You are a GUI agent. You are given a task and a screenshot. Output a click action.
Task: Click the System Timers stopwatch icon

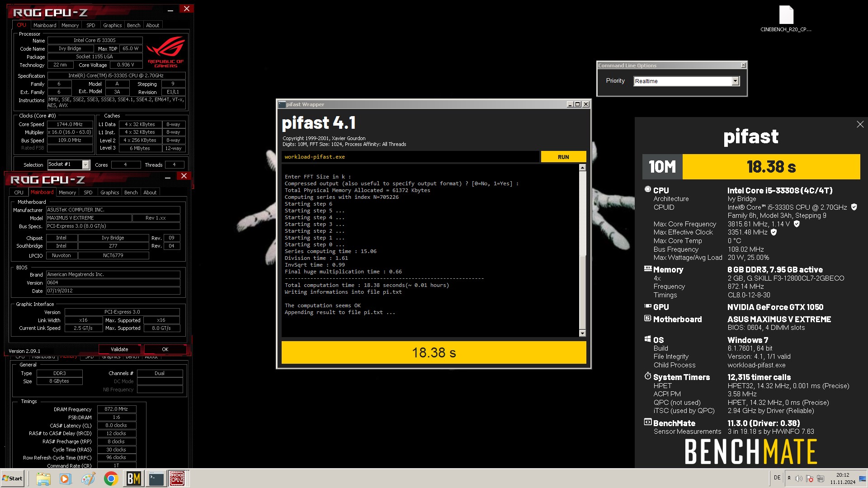tap(648, 376)
